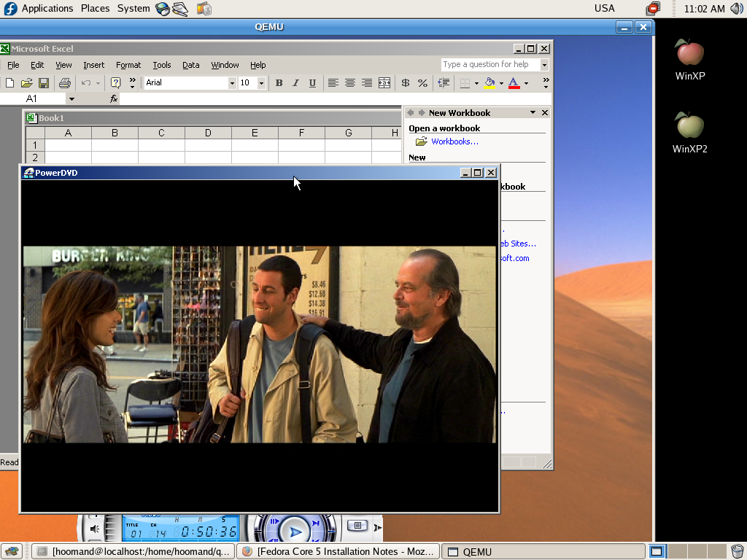Open the New Workbook task pane menu arrow
This screenshot has width=747, height=560.
click(533, 112)
